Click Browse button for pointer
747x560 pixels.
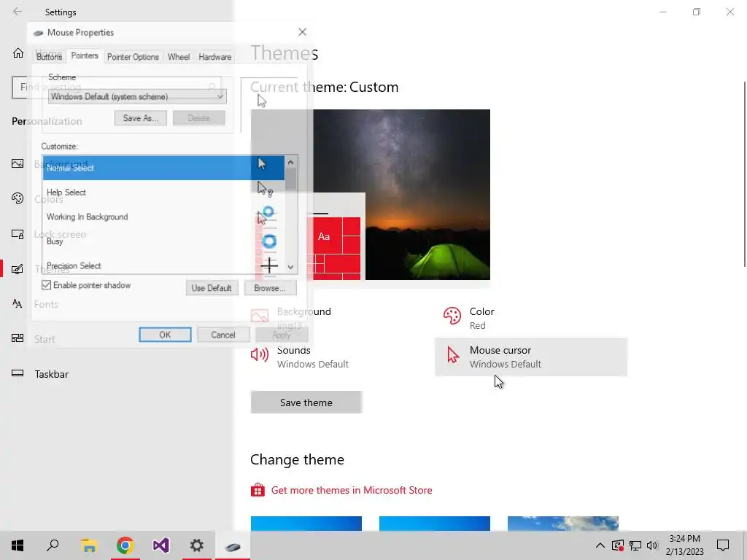(270, 287)
